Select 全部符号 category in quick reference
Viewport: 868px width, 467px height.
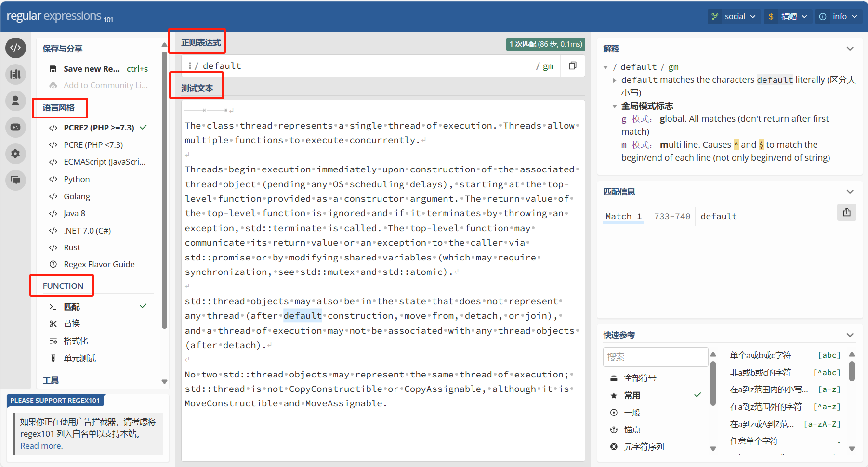[x=640, y=378]
